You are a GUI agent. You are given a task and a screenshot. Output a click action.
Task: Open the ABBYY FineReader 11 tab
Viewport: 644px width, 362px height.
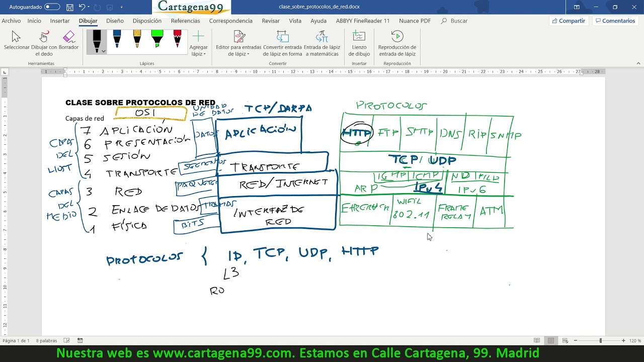point(363,21)
